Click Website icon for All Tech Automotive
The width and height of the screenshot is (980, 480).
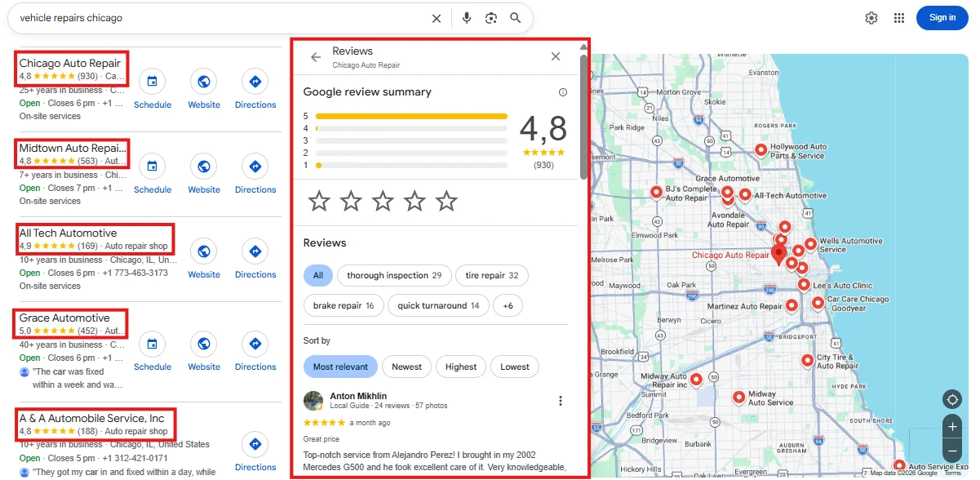204,251
